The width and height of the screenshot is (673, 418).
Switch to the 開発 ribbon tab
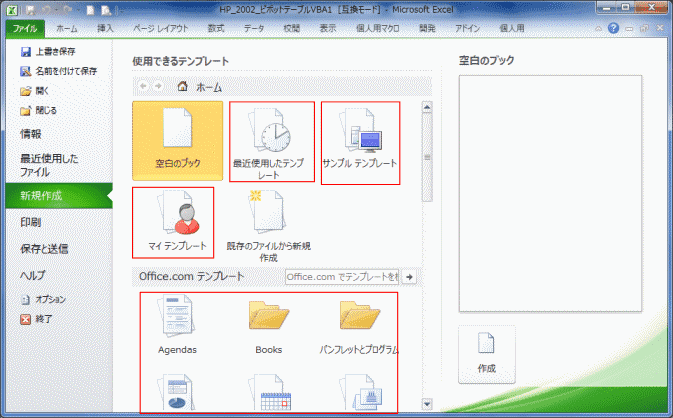pyautogui.click(x=427, y=28)
